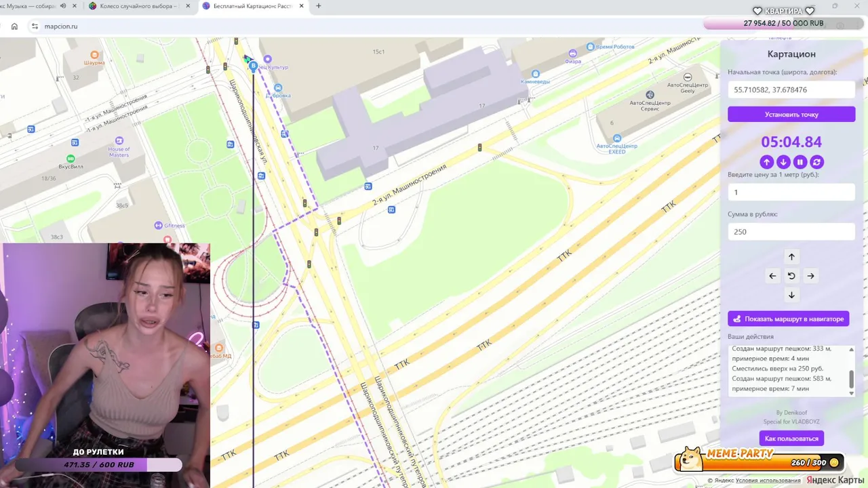This screenshot has height=488, width=868.
Task: Click the Яндекс Карты logo
Action: click(x=835, y=480)
